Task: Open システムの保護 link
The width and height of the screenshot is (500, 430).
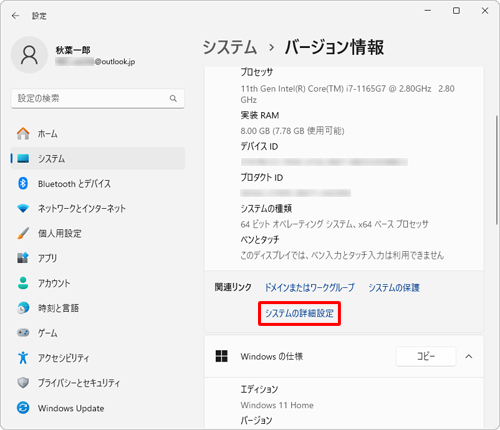Action: (x=394, y=287)
